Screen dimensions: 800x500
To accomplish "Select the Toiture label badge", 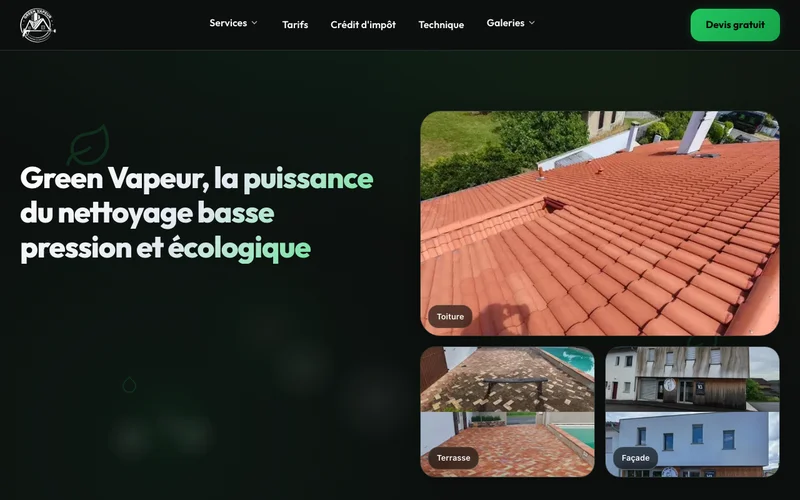I will pos(450,317).
